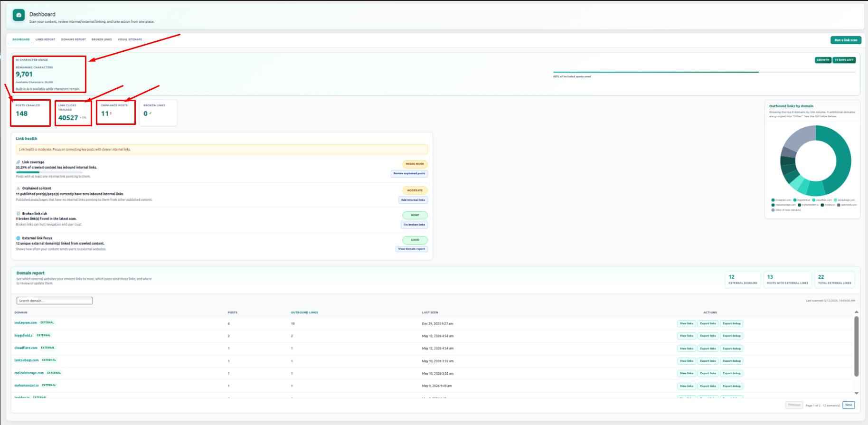Go to the Broken Links tab
868x425 pixels.
[102, 39]
